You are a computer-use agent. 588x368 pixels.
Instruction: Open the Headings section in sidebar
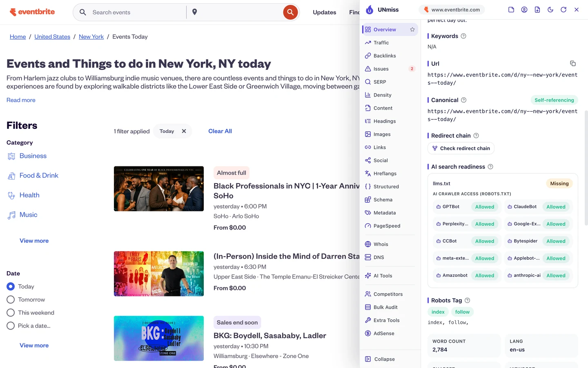(x=390, y=121)
